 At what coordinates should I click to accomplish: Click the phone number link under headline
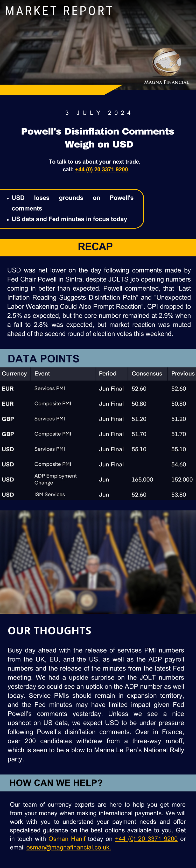click(x=101, y=170)
